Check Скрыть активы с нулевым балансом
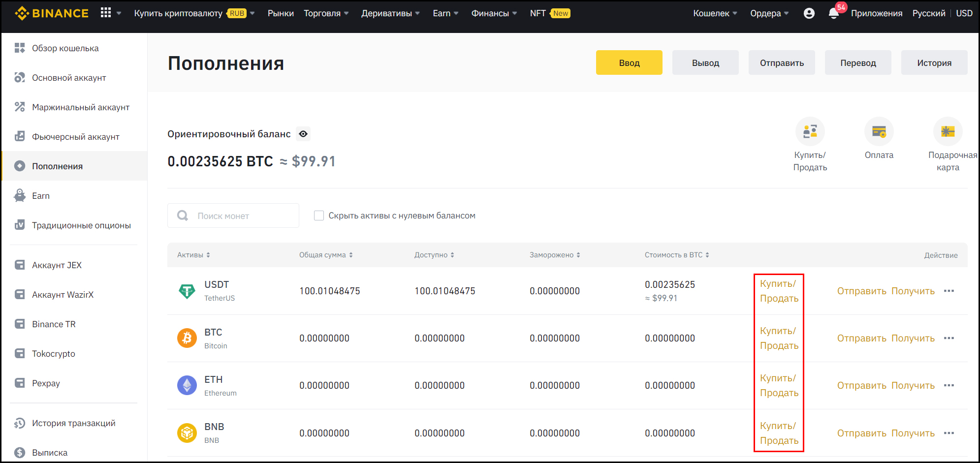The width and height of the screenshot is (980, 463). (319, 216)
